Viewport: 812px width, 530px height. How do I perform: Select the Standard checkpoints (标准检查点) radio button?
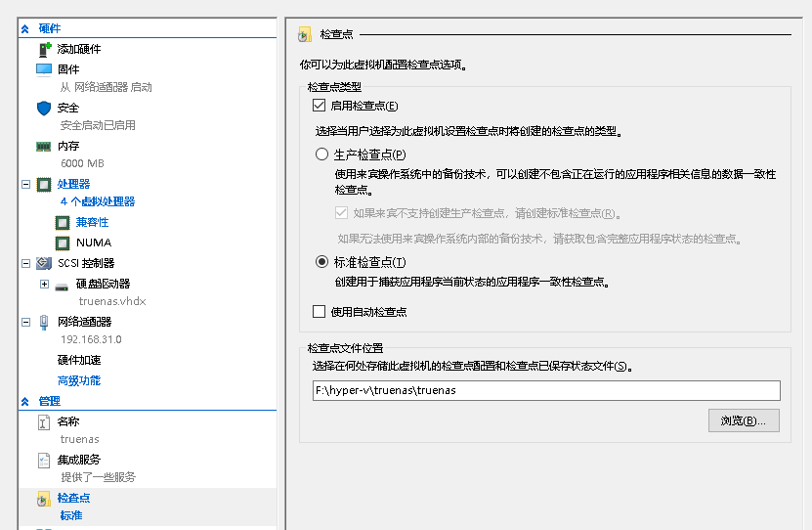coord(321,262)
